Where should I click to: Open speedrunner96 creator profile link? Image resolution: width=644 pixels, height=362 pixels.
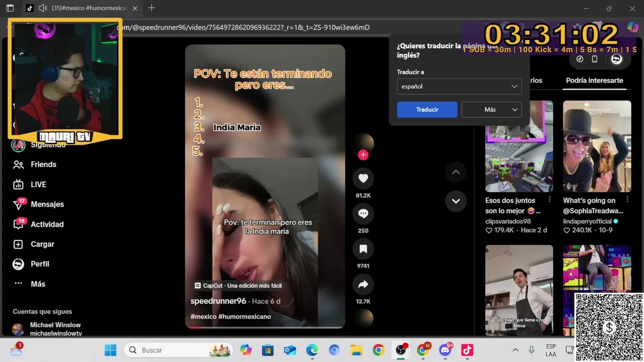(x=218, y=301)
